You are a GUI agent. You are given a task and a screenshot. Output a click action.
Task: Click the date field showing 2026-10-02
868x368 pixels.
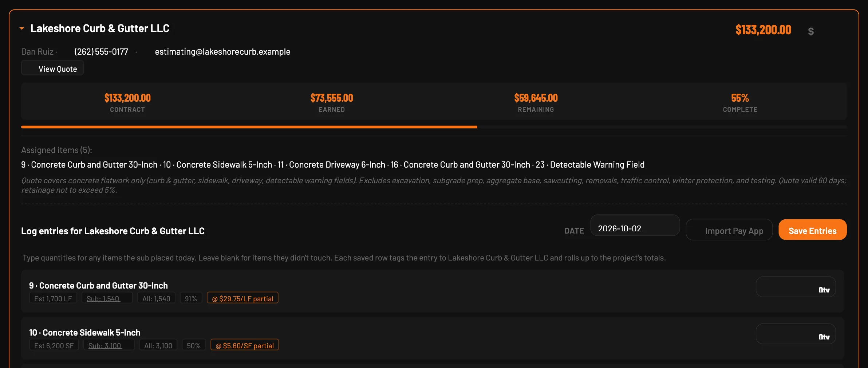click(x=635, y=226)
